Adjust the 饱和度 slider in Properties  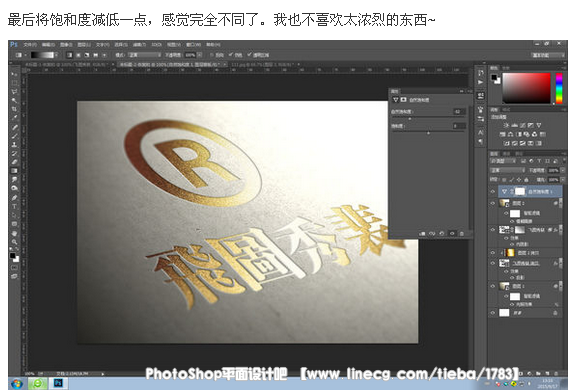pos(429,133)
